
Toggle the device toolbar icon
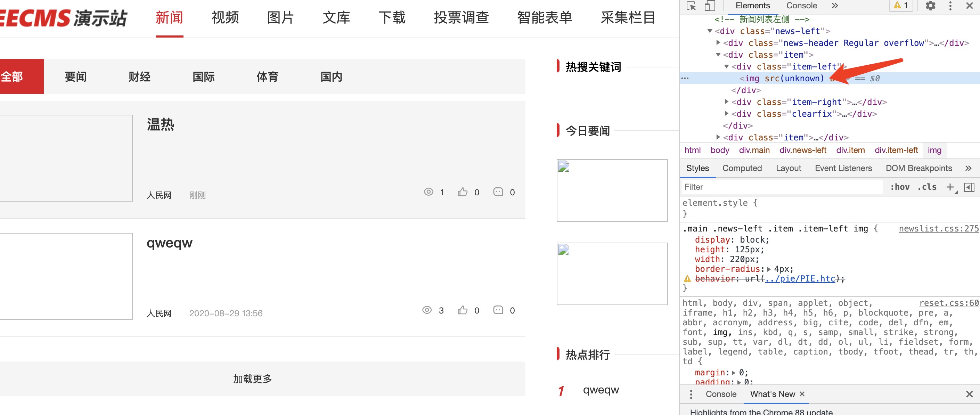(709, 6)
